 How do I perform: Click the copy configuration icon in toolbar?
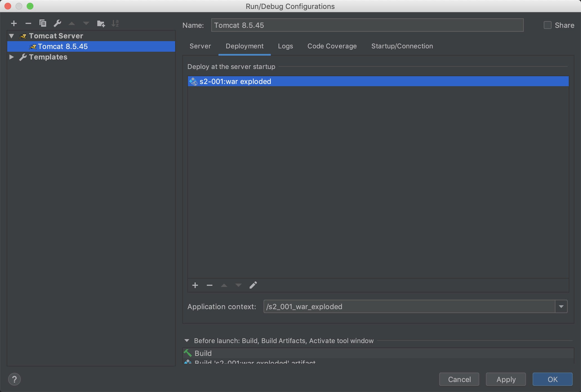(x=43, y=23)
